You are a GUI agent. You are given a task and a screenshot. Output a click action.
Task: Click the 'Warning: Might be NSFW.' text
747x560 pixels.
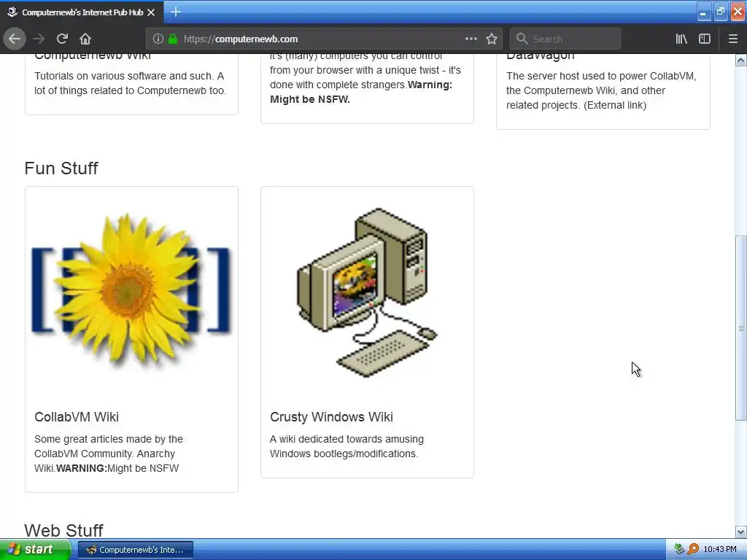[x=361, y=92]
